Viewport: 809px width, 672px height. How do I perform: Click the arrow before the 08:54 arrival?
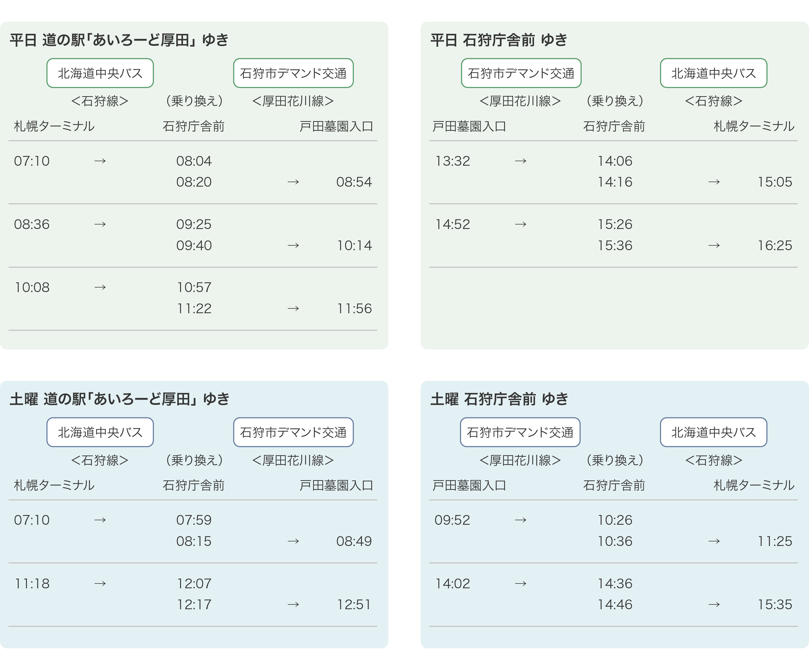click(x=293, y=182)
